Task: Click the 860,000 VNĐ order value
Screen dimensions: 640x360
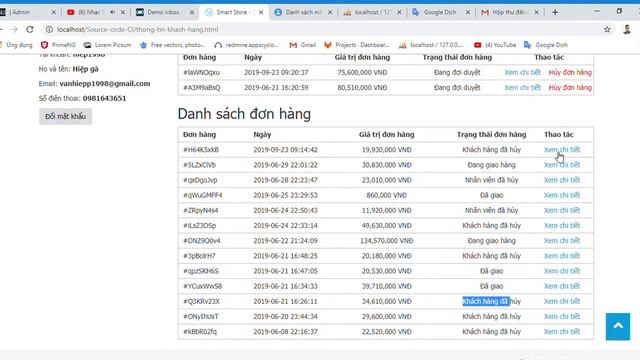Action: tap(387, 195)
